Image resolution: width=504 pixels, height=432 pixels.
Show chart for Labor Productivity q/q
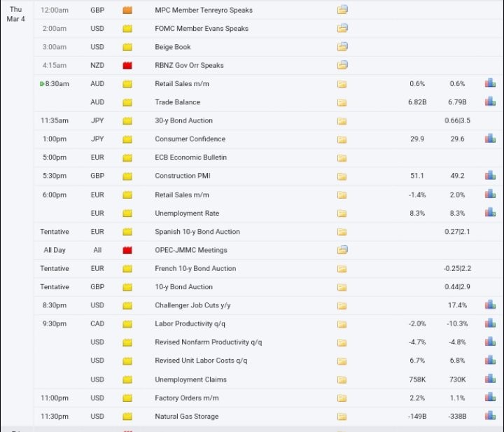pos(490,323)
